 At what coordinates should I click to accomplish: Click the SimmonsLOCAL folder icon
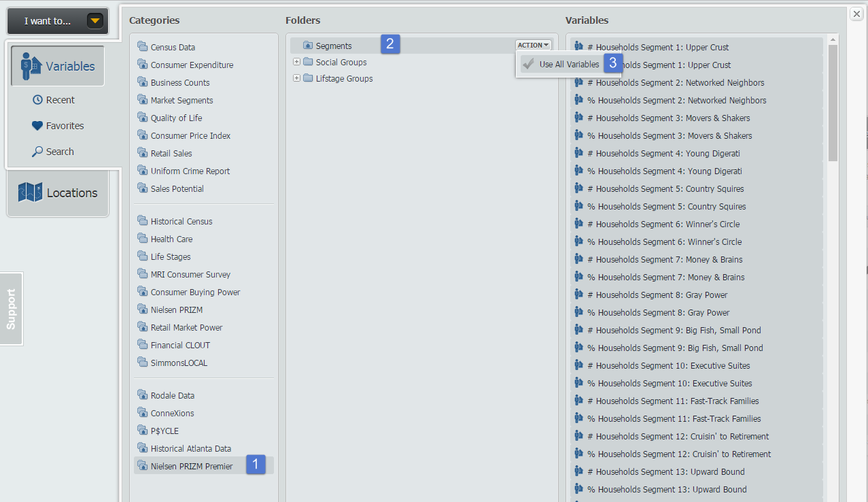coord(142,362)
